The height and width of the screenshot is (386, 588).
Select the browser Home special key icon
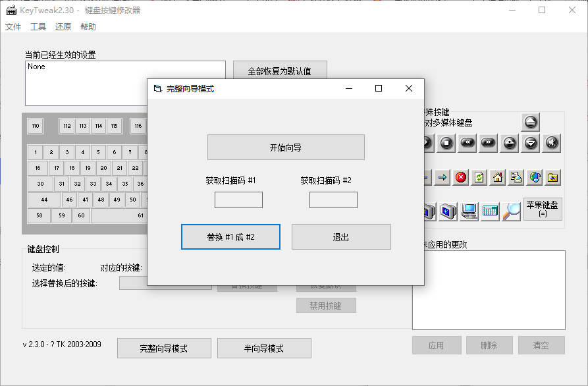pos(498,177)
